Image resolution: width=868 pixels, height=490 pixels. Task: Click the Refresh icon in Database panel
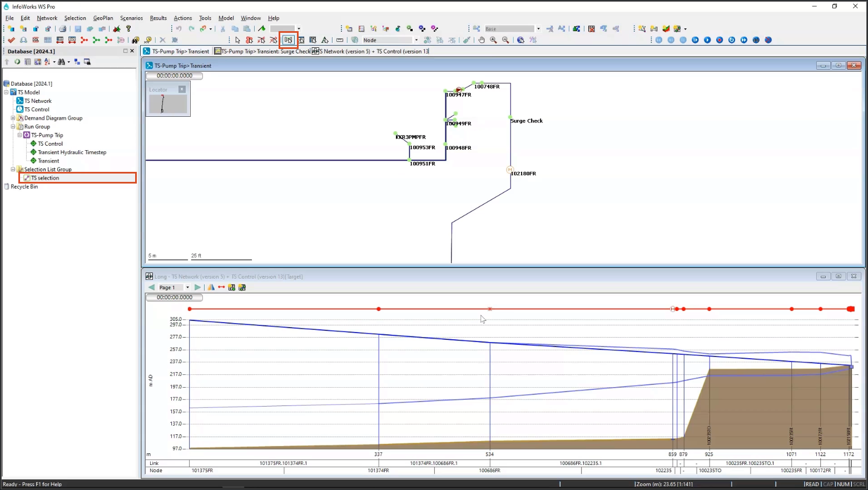(x=17, y=62)
